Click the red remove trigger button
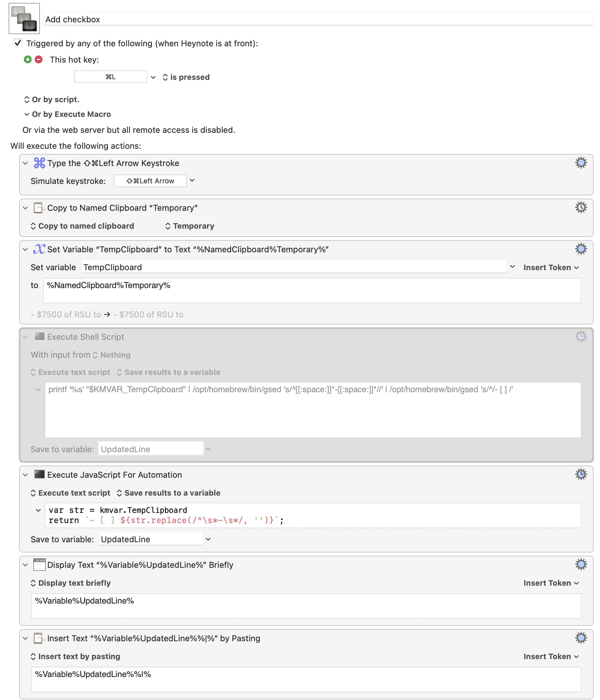 click(x=39, y=59)
